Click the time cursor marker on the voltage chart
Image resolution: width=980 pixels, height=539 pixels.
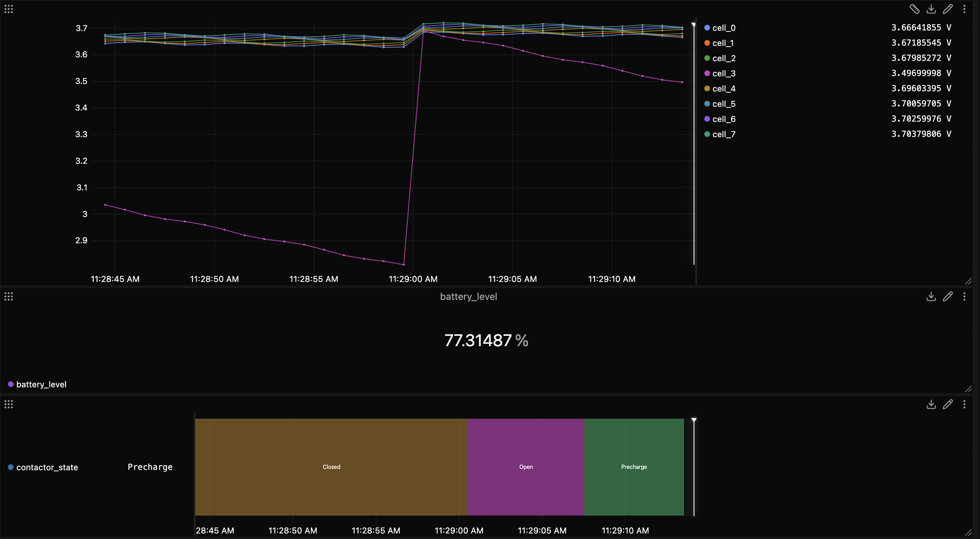click(x=694, y=25)
